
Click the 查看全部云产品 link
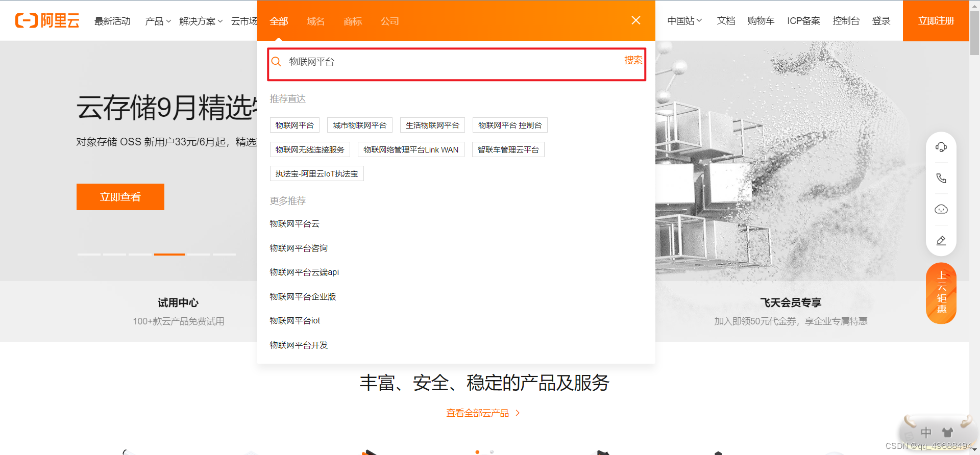click(x=483, y=413)
